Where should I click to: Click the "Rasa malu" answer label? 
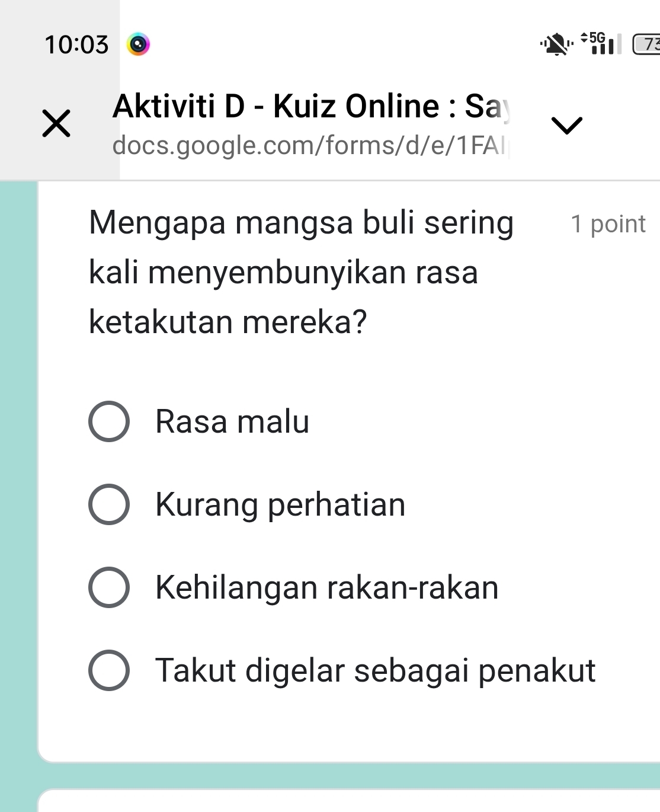point(232,422)
